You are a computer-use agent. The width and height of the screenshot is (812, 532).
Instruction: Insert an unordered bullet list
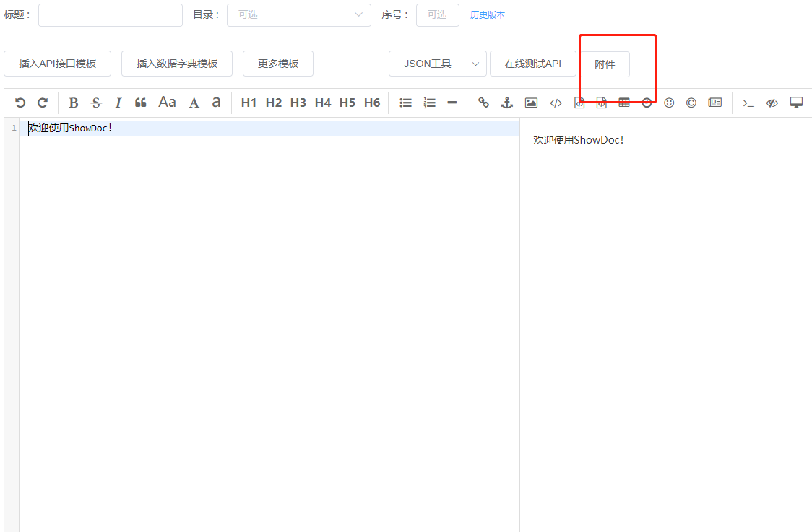click(x=405, y=103)
